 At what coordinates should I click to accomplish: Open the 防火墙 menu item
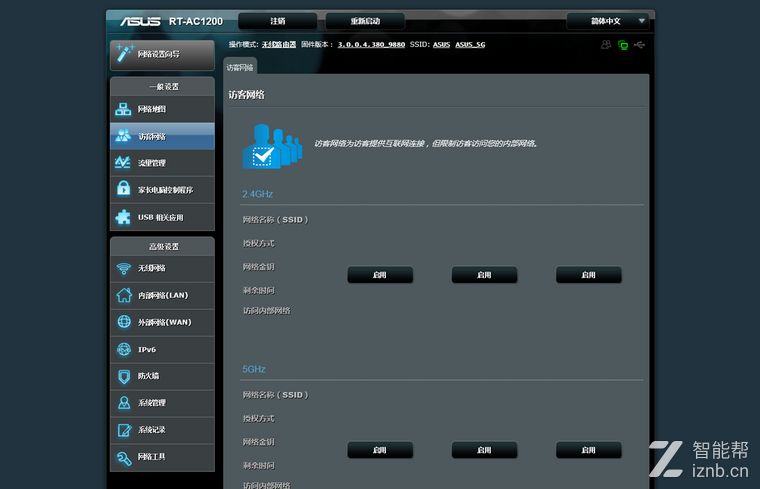(162, 376)
